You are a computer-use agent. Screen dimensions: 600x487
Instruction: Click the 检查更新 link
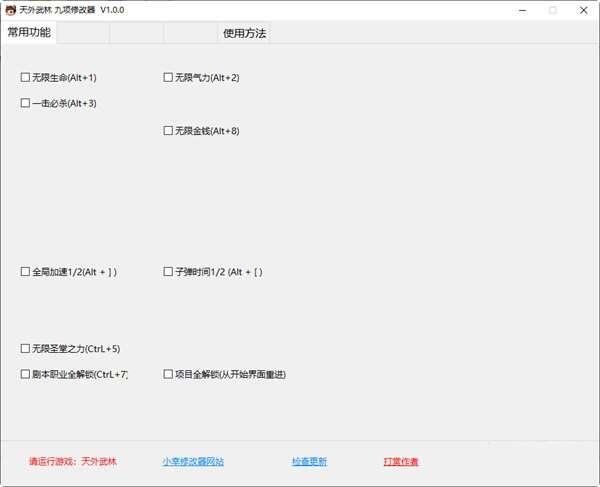(x=309, y=462)
